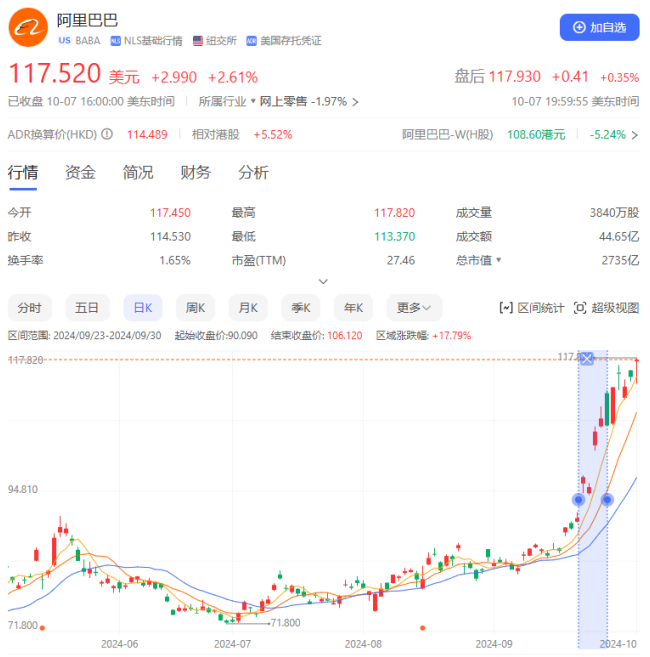Click the 相对港股 +5.52% value
650x657 pixels.
point(273,135)
